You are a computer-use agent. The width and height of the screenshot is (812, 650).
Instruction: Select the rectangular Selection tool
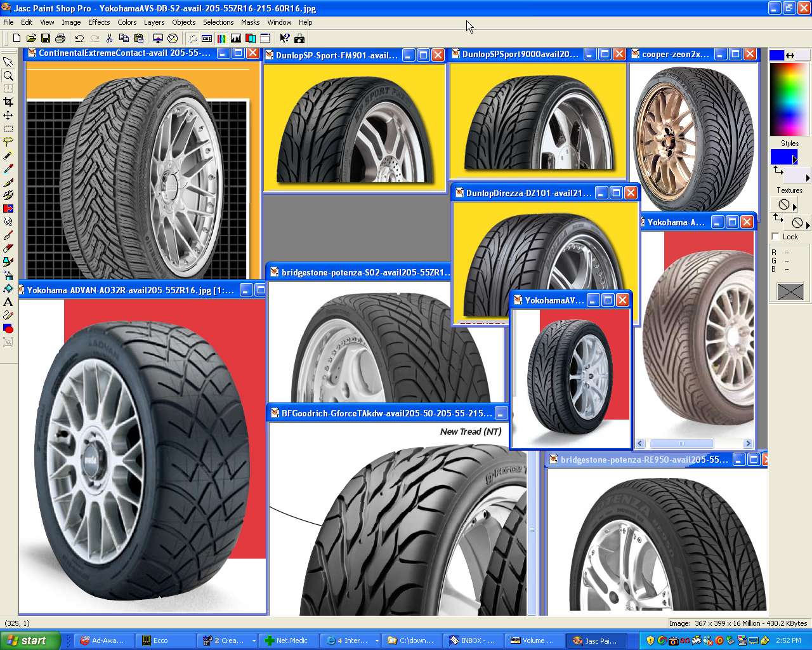coord(8,129)
